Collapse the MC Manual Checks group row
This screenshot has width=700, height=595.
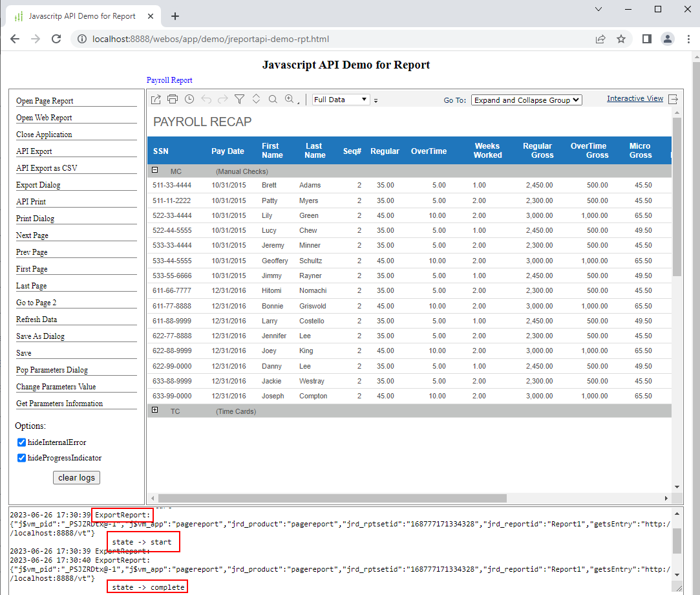[x=155, y=169]
